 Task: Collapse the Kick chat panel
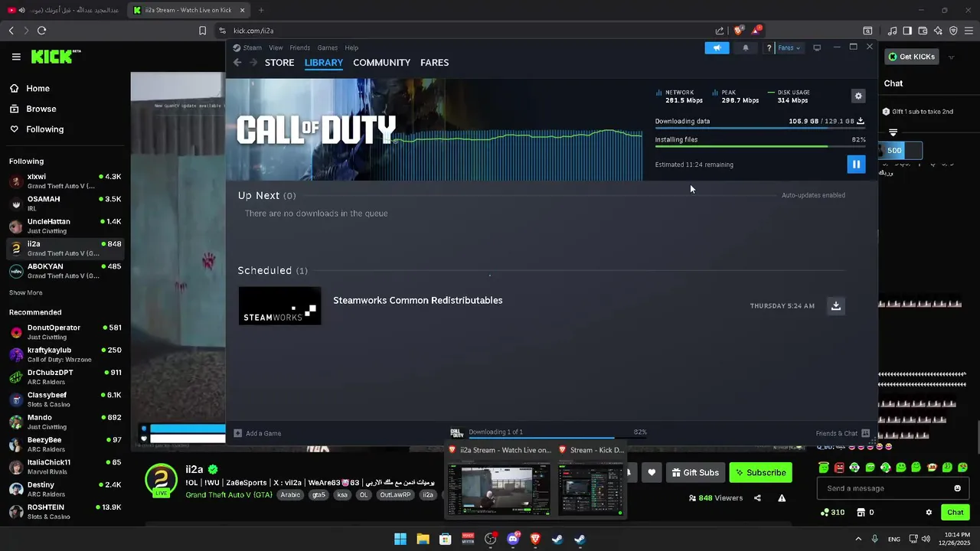(x=893, y=132)
